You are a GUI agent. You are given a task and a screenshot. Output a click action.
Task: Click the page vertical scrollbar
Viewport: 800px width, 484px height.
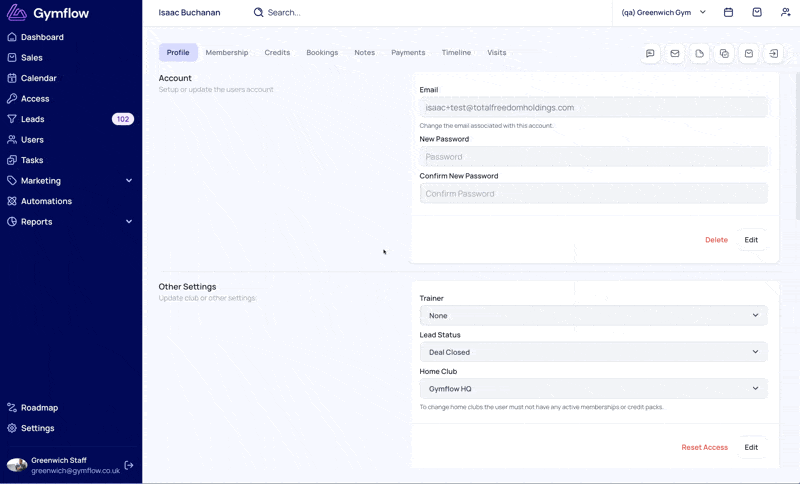click(x=797, y=145)
